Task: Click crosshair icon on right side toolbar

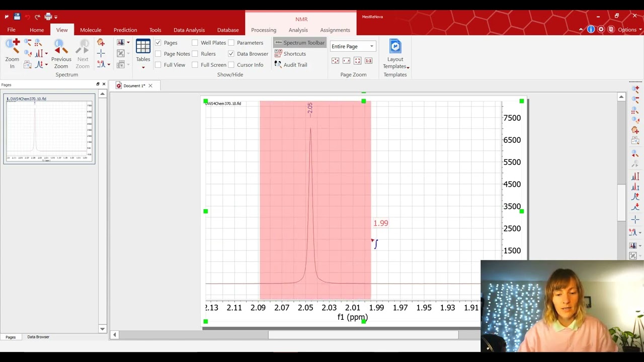Action: [635, 220]
